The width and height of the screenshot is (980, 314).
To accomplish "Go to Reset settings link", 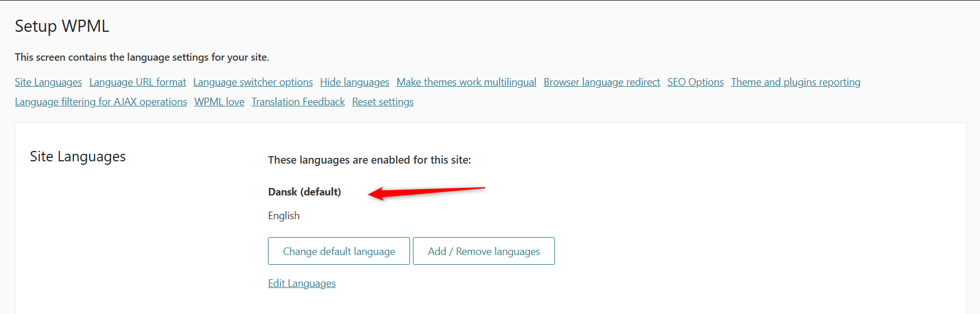I will click(383, 102).
